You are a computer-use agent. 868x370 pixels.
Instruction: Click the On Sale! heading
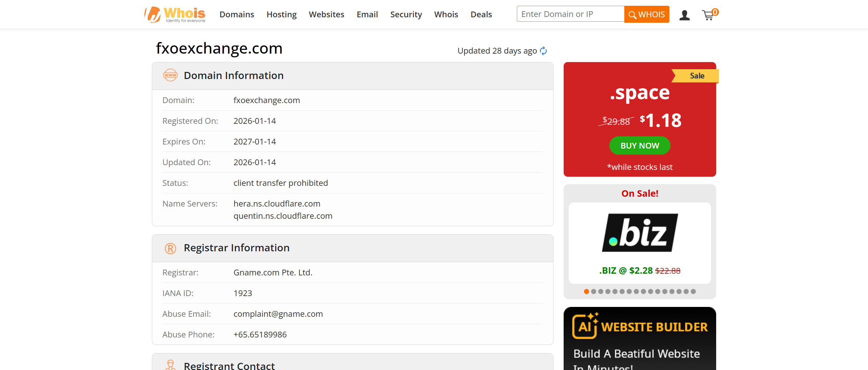pos(640,193)
